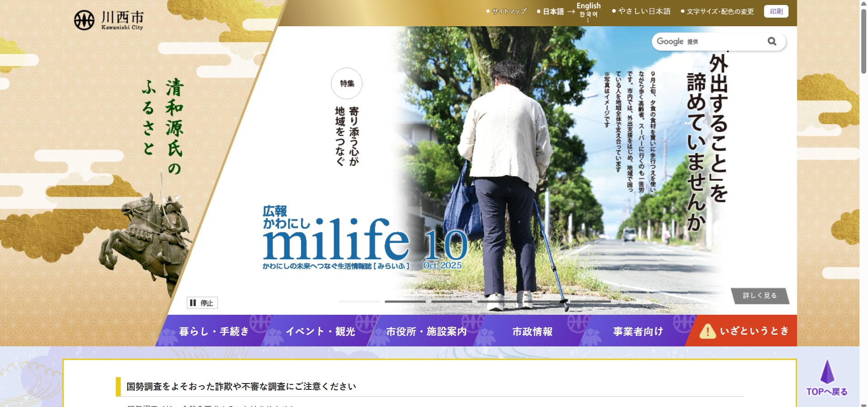Open the 事業者向け menu
The width and height of the screenshot is (868, 407).
(638, 331)
